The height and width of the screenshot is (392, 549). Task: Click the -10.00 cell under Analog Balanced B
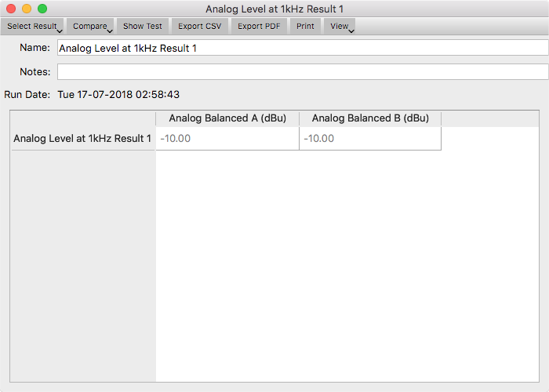click(370, 139)
